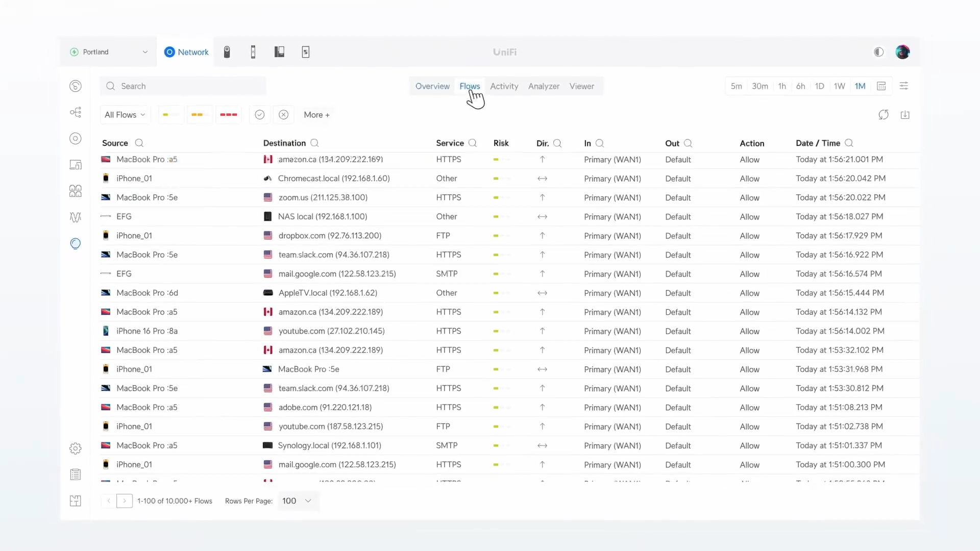This screenshot has width=980, height=551.
Task: Toggle the high risk filter
Action: pos(228,115)
